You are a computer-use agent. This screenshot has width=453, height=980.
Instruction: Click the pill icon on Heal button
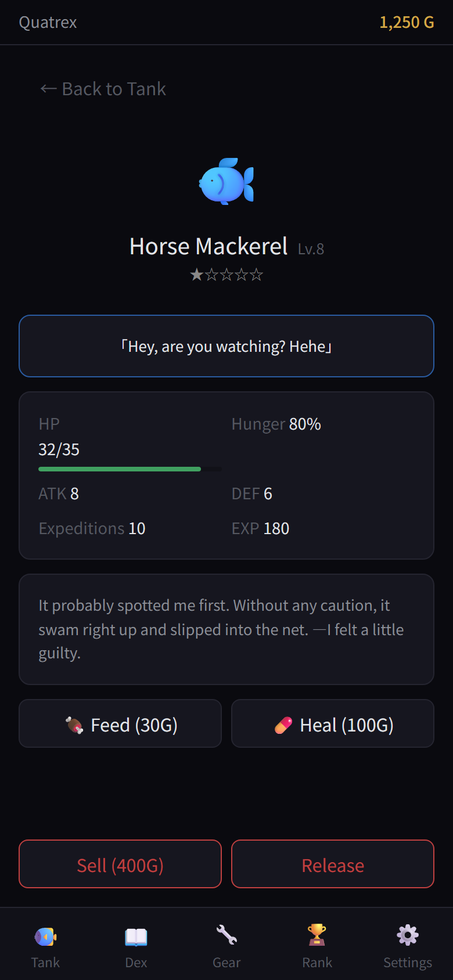point(283,725)
